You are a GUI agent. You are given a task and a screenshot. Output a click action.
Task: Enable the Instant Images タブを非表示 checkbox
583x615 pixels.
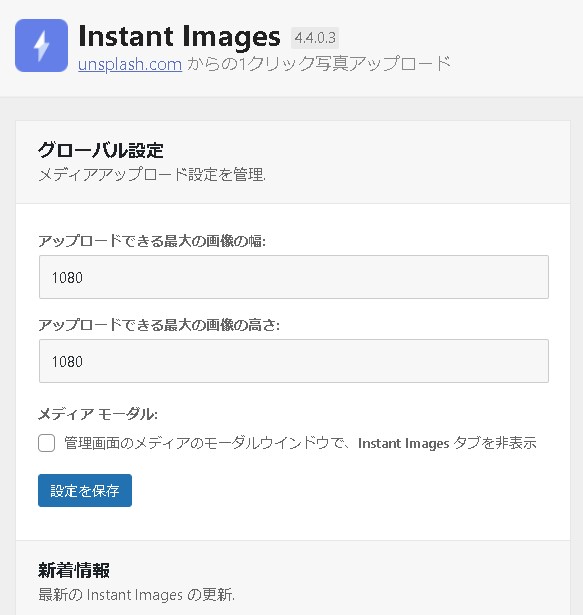tap(46, 443)
